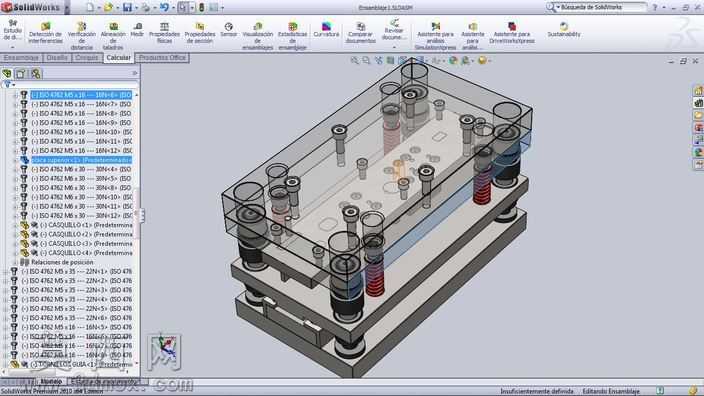Expand the Revisar documento dropdown arrow
704x396 pixels.
tap(394, 47)
